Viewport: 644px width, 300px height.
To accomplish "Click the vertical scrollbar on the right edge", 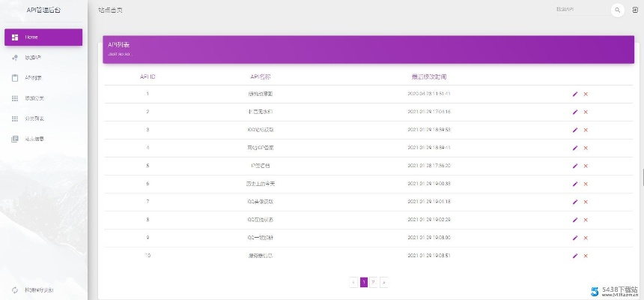I will [x=642, y=177].
